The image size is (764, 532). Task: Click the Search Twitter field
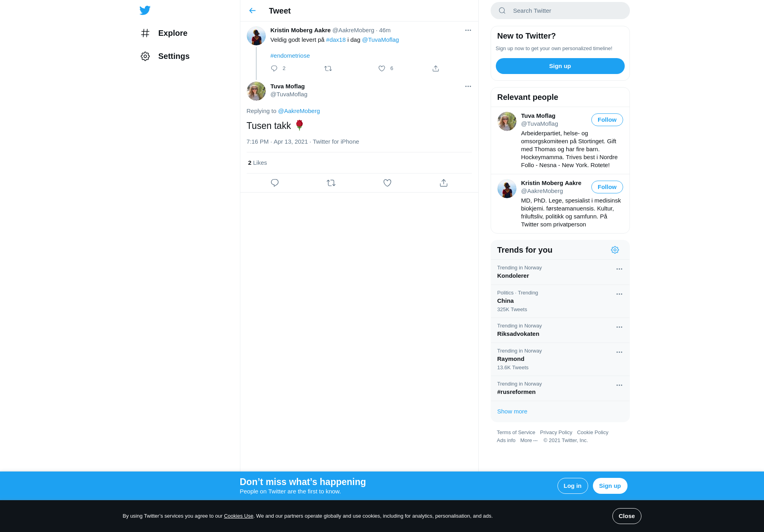click(x=560, y=11)
